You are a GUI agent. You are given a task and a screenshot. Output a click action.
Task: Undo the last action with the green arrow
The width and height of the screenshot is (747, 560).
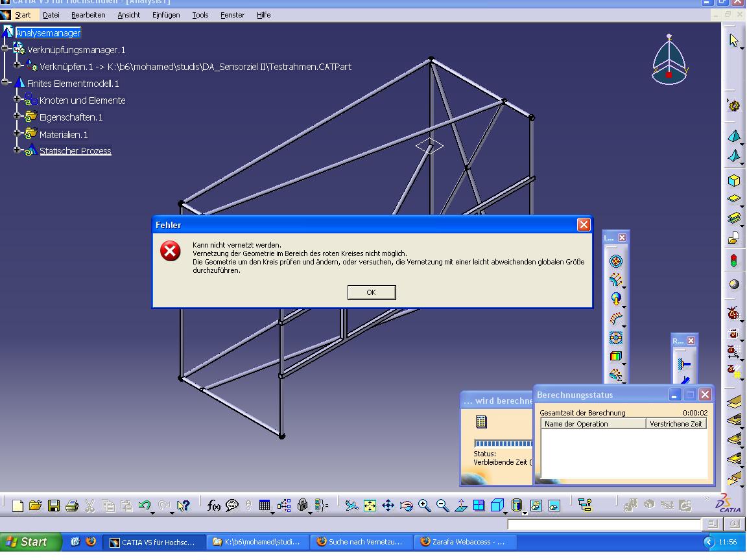point(145,505)
